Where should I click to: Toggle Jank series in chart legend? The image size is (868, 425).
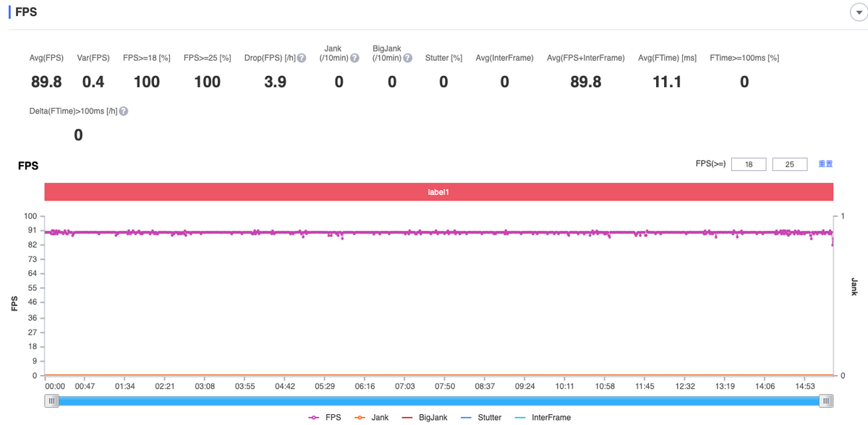click(371, 418)
